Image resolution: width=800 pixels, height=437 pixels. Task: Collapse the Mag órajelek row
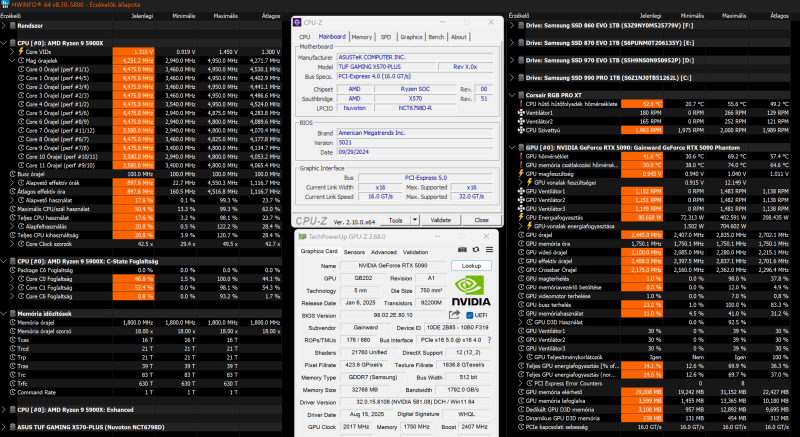pos(12,60)
